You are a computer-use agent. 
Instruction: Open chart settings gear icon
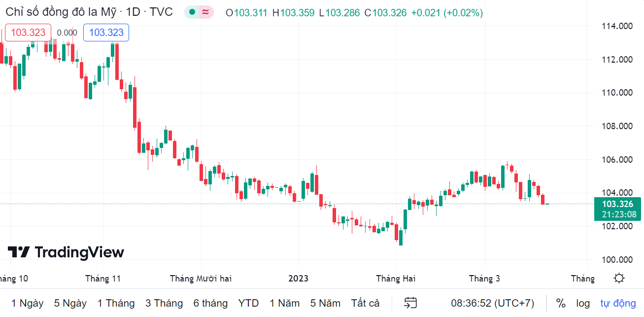coord(619,278)
